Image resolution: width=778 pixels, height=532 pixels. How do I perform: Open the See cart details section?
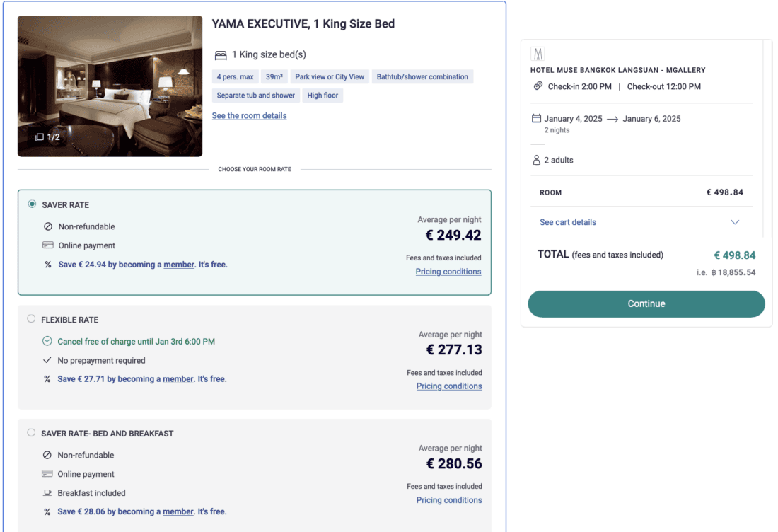tap(568, 222)
